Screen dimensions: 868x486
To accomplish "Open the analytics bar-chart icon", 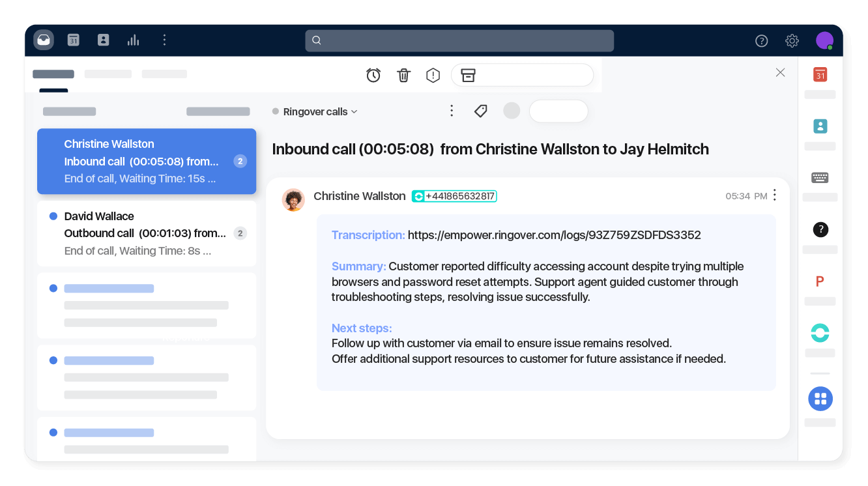I will click(133, 40).
